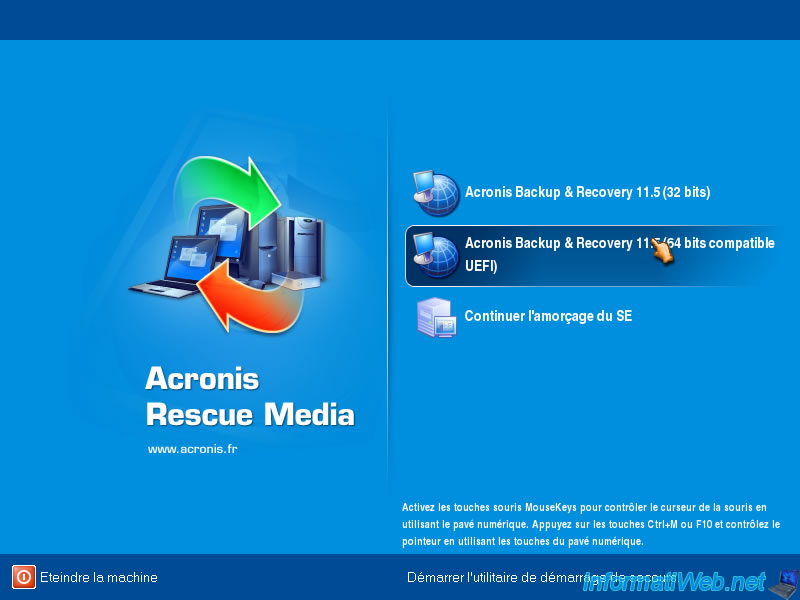800x600 pixels.
Task: Click the server icon next to Continuer l'amorçage
Action: [x=436, y=317]
